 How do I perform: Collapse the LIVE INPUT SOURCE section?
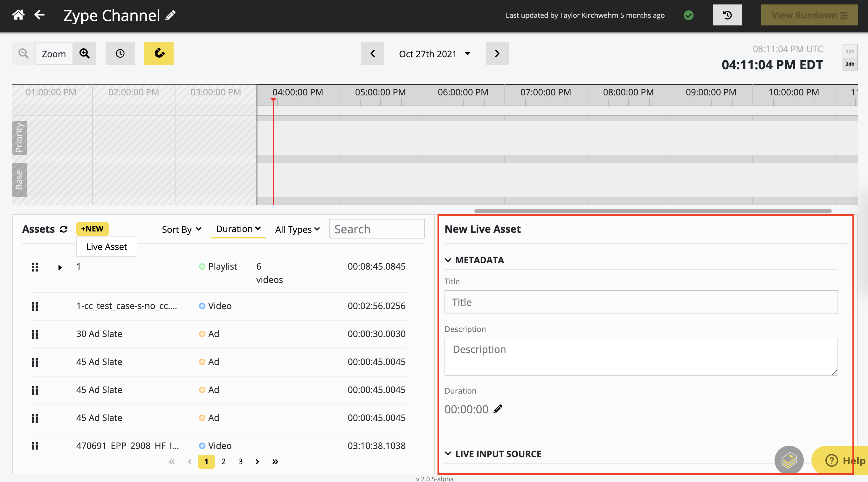click(x=493, y=454)
